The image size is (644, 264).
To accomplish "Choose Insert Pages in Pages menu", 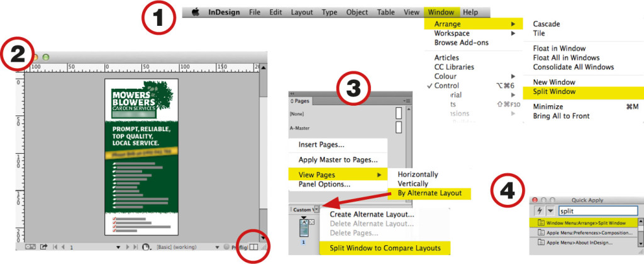I will point(321,145).
